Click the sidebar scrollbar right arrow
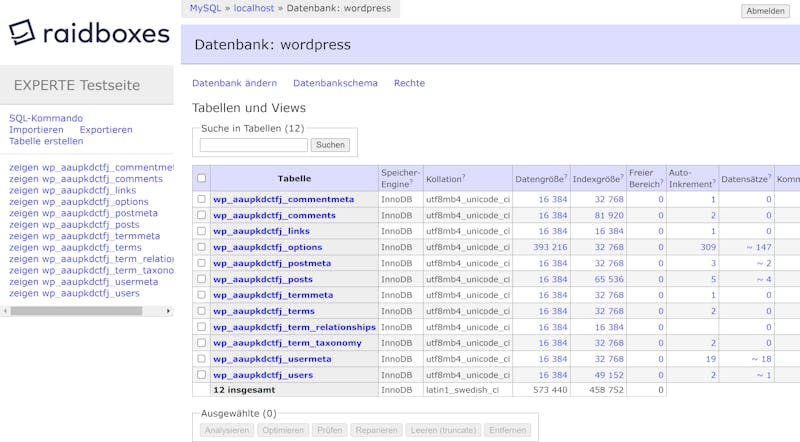 (x=168, y=311)
